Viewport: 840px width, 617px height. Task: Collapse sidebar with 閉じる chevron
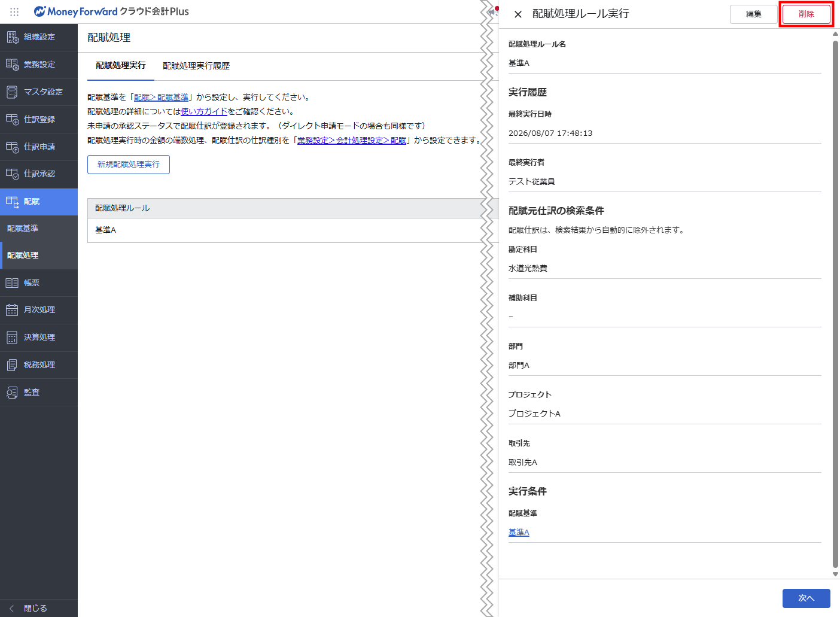click(x=12, y=608)
